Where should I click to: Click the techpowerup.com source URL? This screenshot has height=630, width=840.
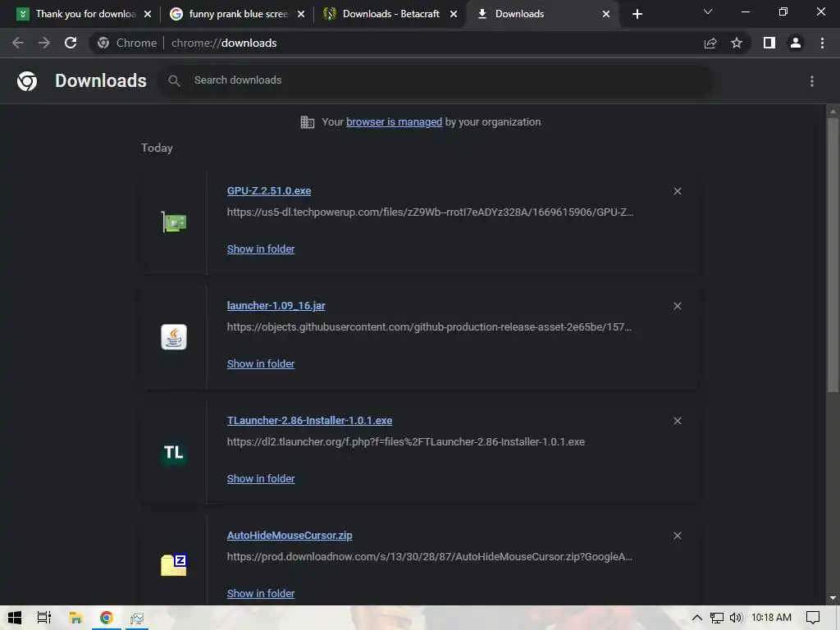pos(430,212)
